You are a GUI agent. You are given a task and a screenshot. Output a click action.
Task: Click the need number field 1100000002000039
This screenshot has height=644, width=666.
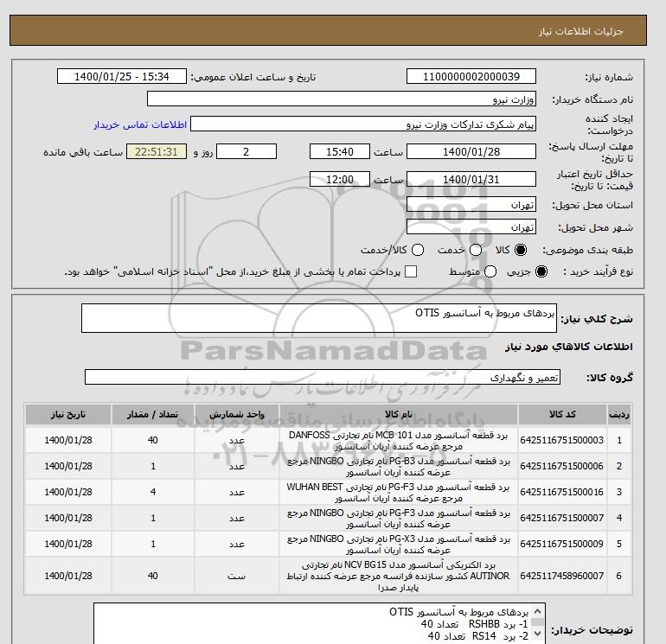click(471, 76)
